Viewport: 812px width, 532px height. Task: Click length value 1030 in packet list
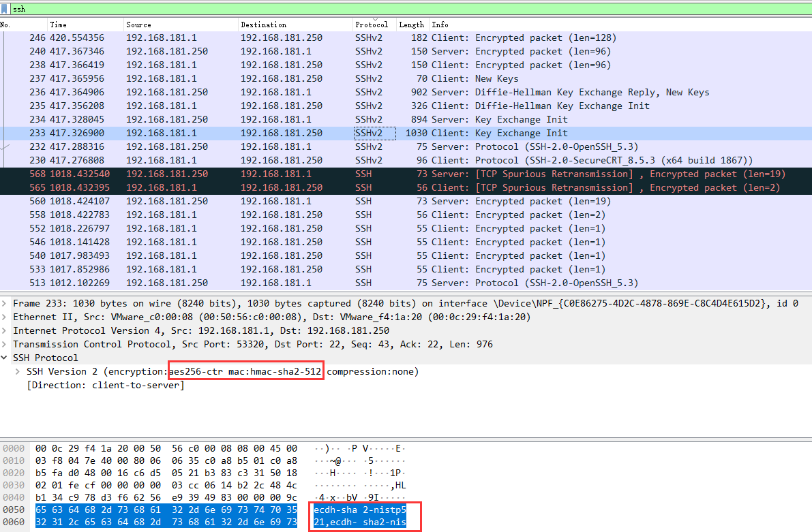coord(417,133)
